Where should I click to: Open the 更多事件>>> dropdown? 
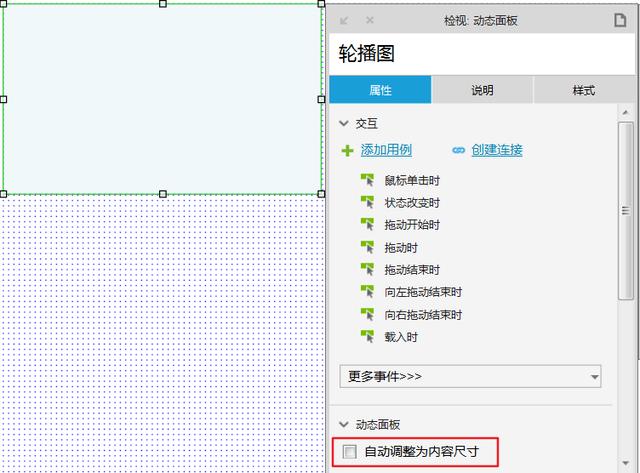470,376
